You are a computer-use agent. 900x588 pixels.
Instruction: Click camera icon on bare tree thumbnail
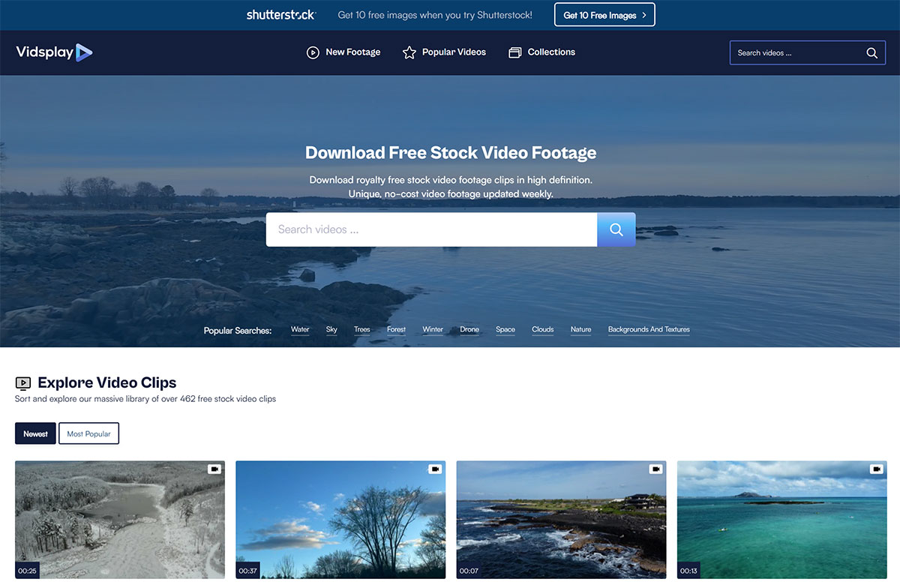pos(435,469)
